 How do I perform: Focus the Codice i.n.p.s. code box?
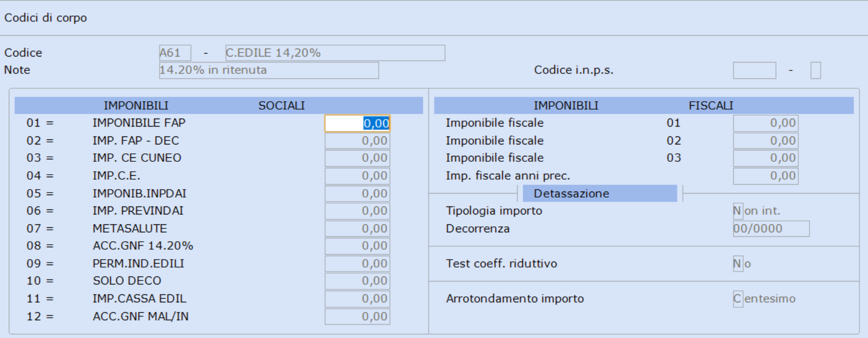click(754, 70)
